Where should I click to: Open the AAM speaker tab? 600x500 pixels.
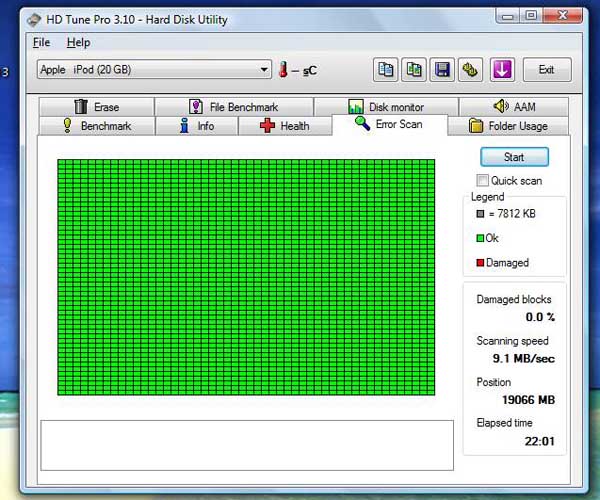coord(513,107)
